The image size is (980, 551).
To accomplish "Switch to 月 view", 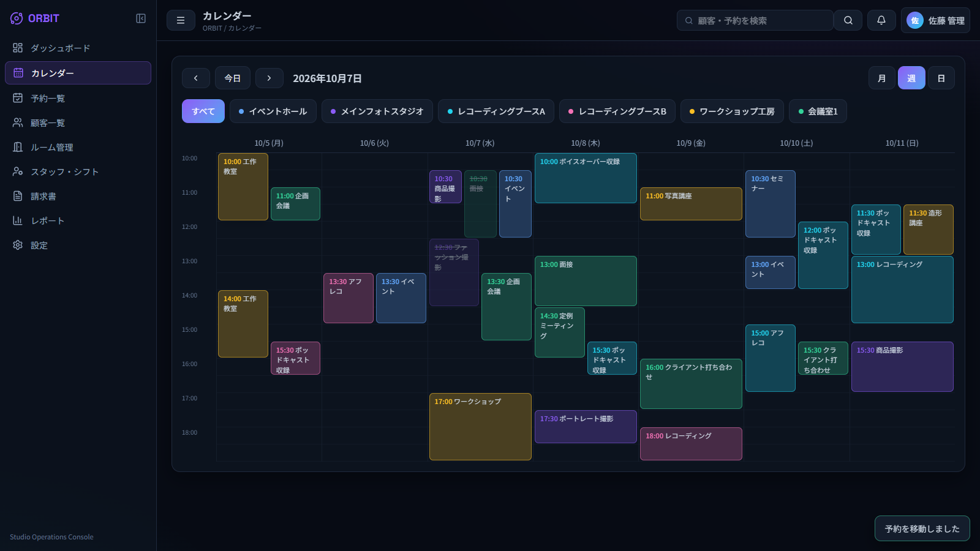I will click(882, 78).
